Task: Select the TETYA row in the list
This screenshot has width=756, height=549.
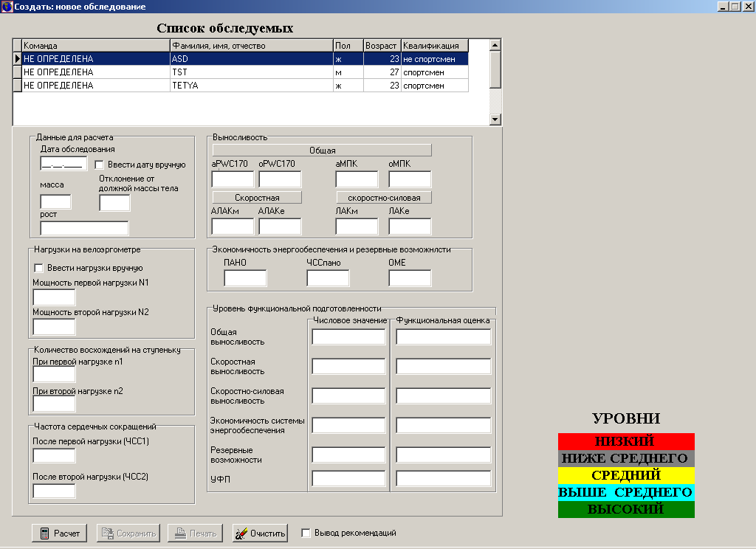Action: pos(245,86)
